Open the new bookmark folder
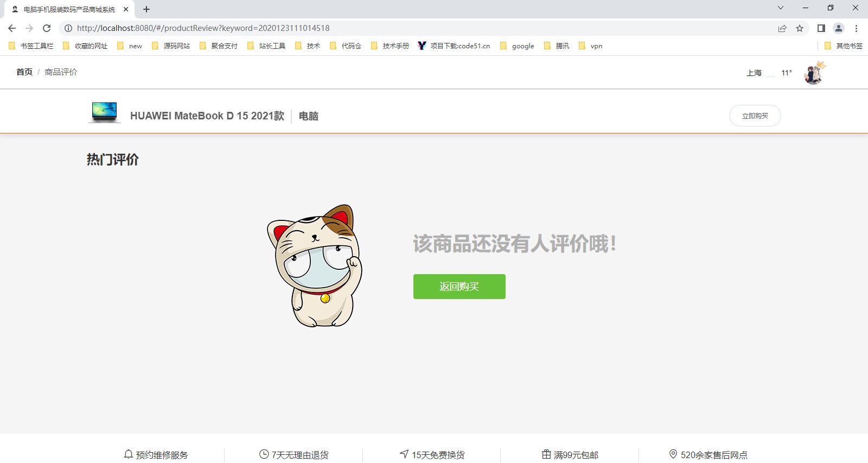This screenshot has height=463, width=868. [x=130, y=46]
